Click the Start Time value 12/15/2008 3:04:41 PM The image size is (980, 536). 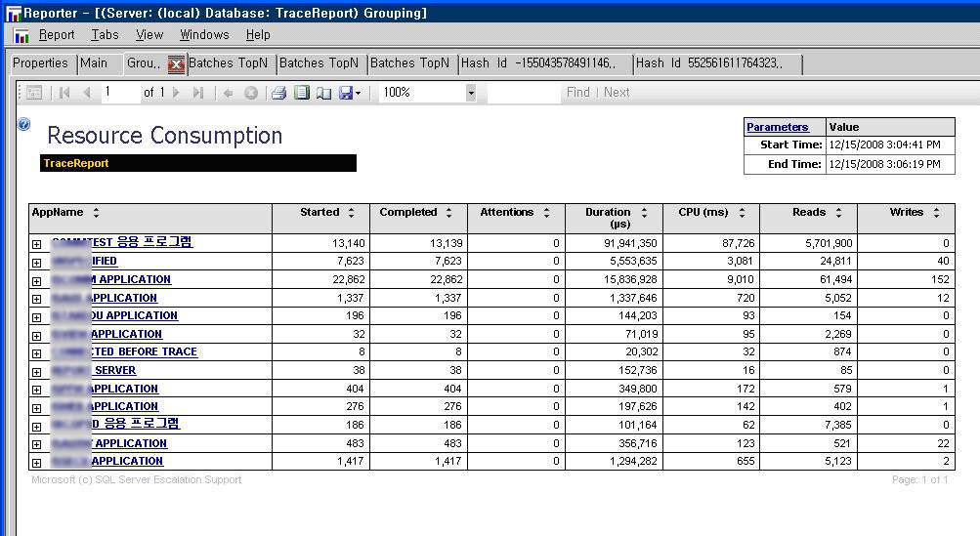point(884,144)
